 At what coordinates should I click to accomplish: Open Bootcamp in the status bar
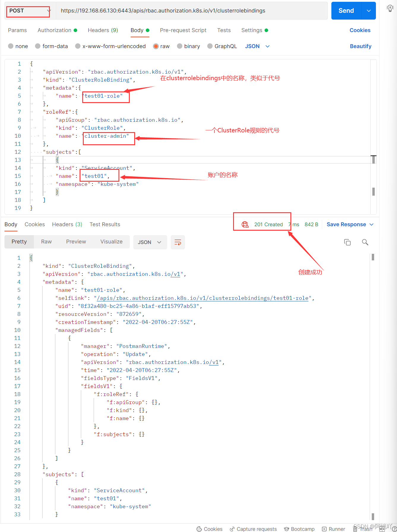click(x=299, y=529)
